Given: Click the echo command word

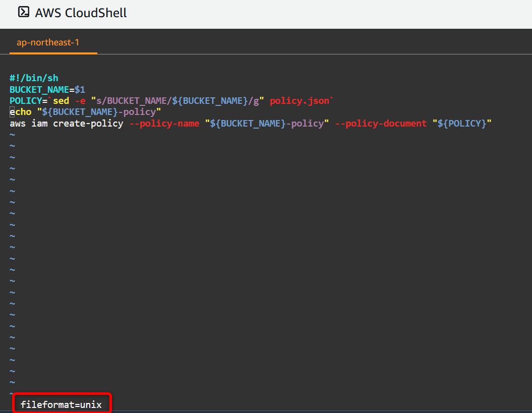Looking at the screenshot, I should click(x=21, y=112).
